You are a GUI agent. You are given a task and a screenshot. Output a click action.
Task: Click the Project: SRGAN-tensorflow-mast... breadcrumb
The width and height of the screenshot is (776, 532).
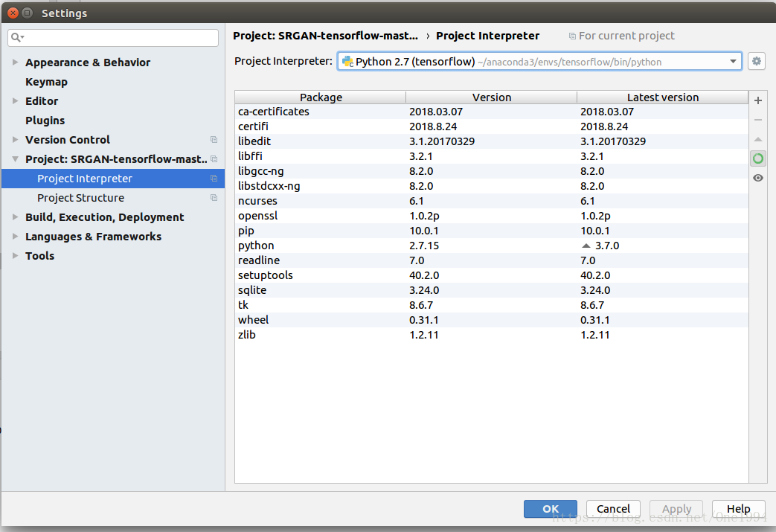point(325,36)
